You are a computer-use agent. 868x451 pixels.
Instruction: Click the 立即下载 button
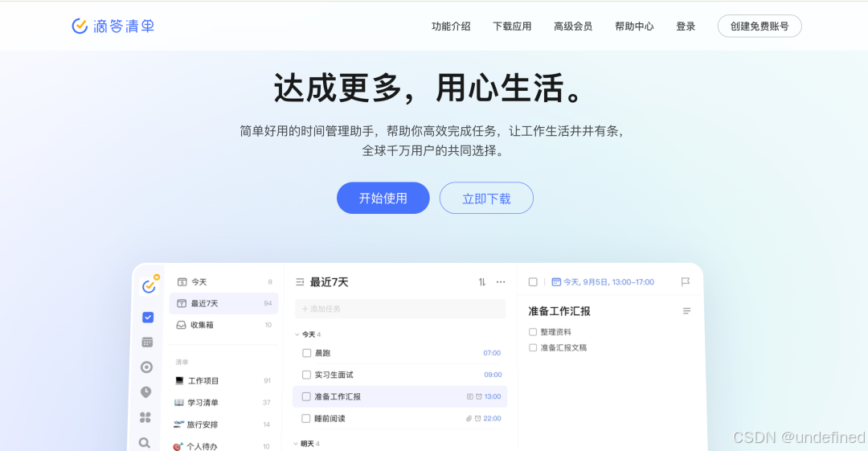point(486,198)
